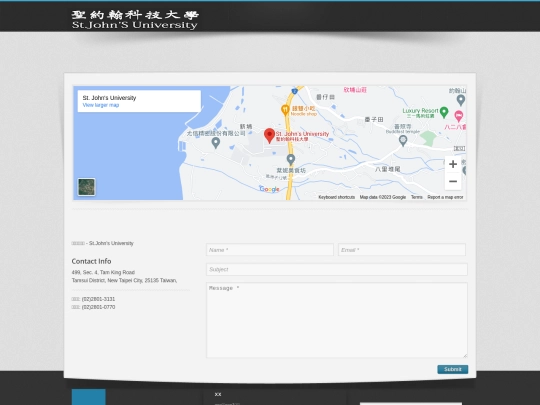Click the Google logo on the map
540x405 pixels.
(x=269, y=189)
